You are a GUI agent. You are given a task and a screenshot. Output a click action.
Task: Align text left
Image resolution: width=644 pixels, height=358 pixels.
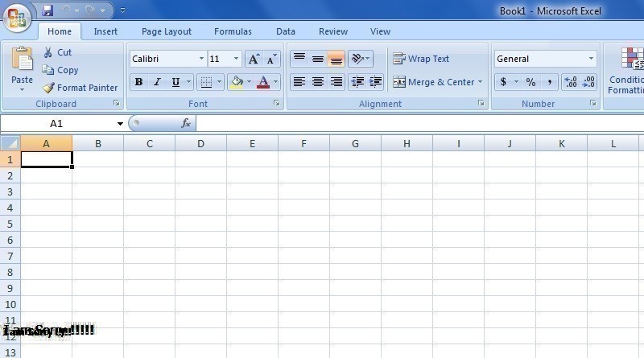(299, 82)
